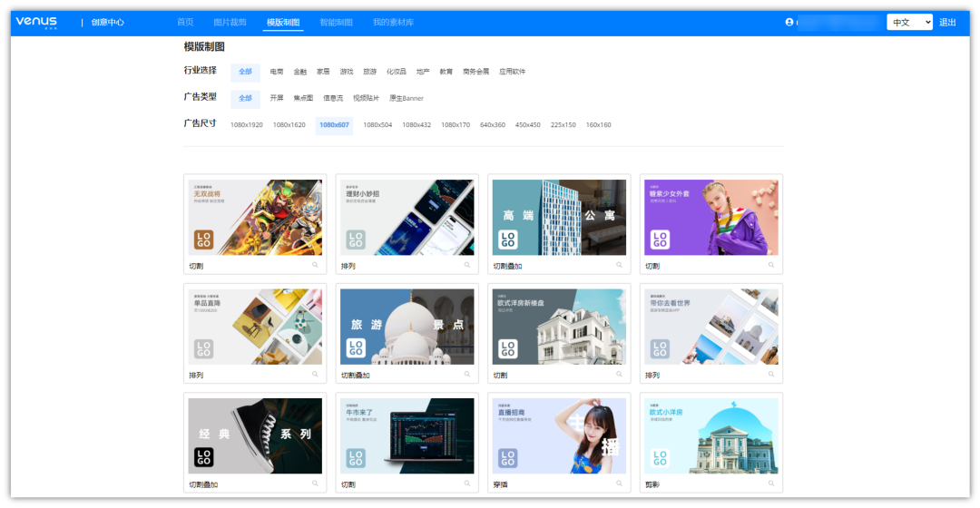Go to 我的素材库 in navigation
The height and width of the screenshot is (508, 980).
392,23
